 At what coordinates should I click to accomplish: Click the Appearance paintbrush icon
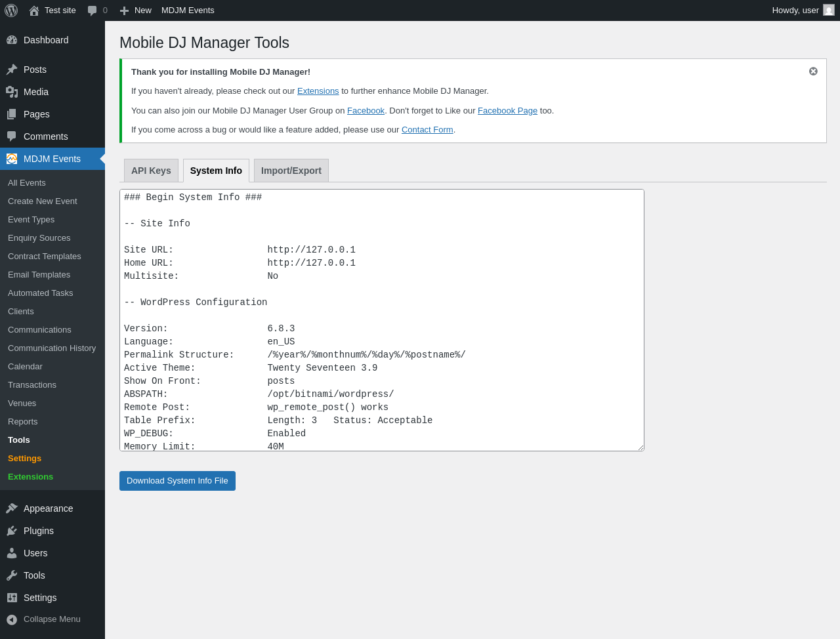coord(12,508)
